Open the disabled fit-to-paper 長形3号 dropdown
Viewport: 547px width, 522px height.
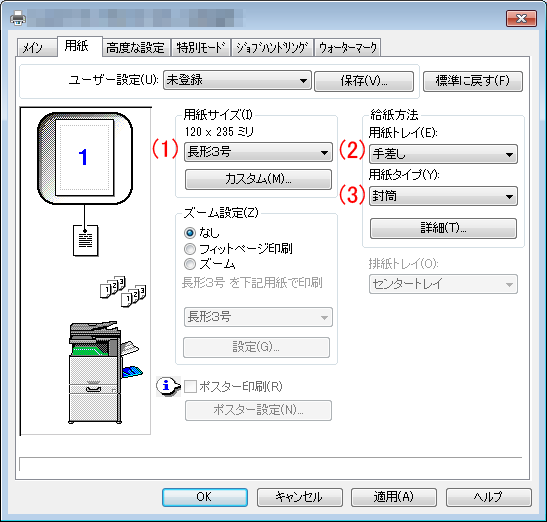tap(258, 317)
